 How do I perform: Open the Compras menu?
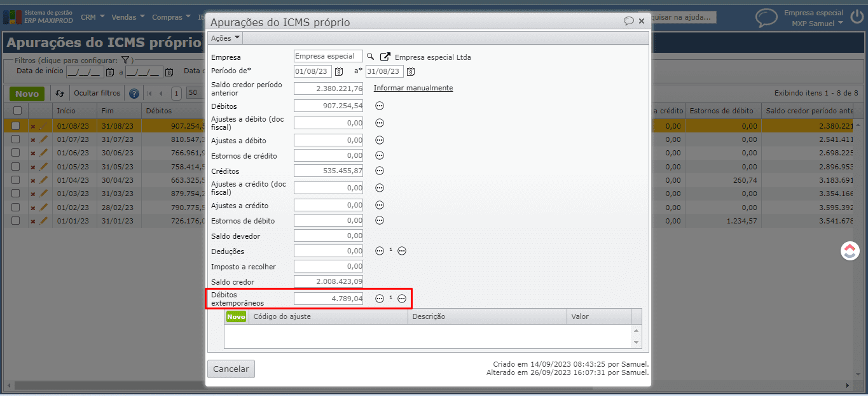tap(171, 17)
